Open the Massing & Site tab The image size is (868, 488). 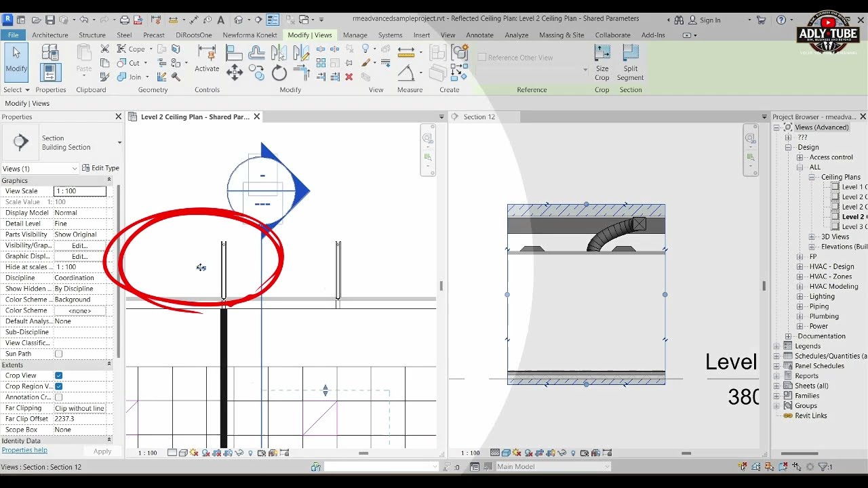tap(561, 35)
